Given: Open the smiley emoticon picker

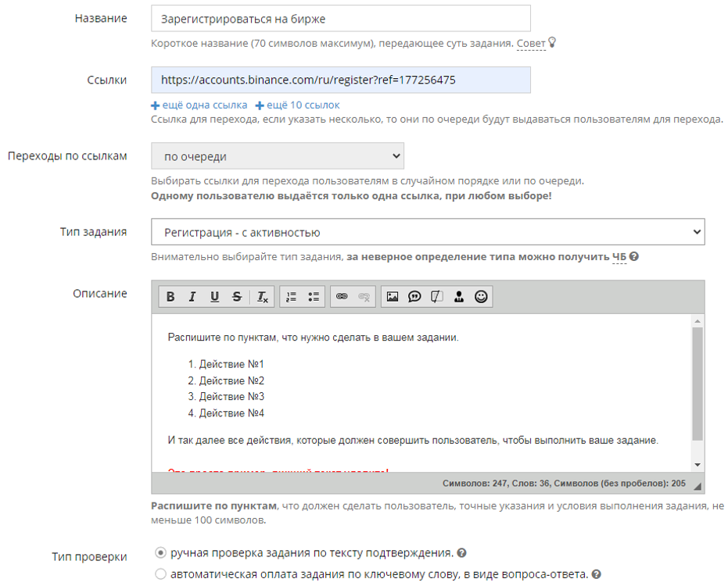Looking at the screenshot, I should [x=481, y=296].
